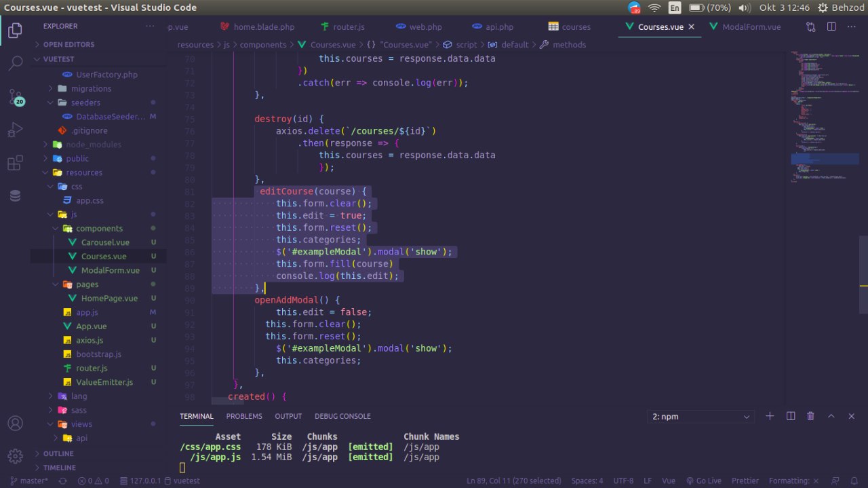Open the Manage gear icon
This screenshot has width=868, height=488.
coord(15,455)
